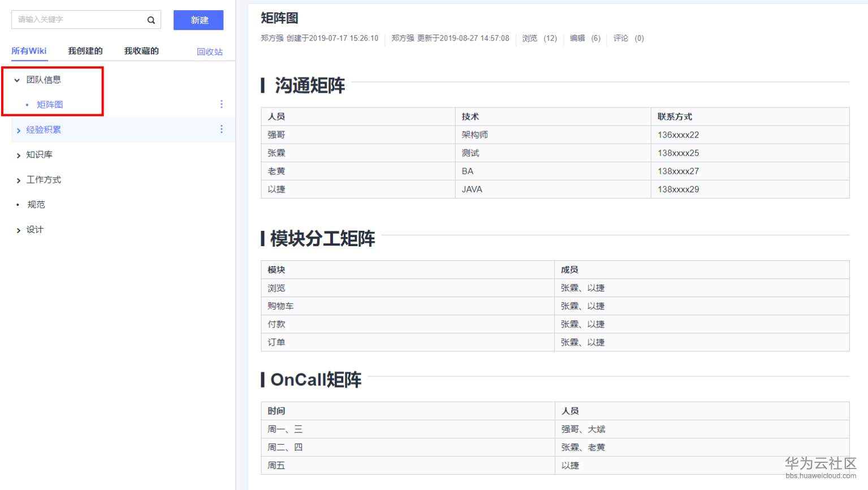Expand the 设计 tree node

coord(18,230)
